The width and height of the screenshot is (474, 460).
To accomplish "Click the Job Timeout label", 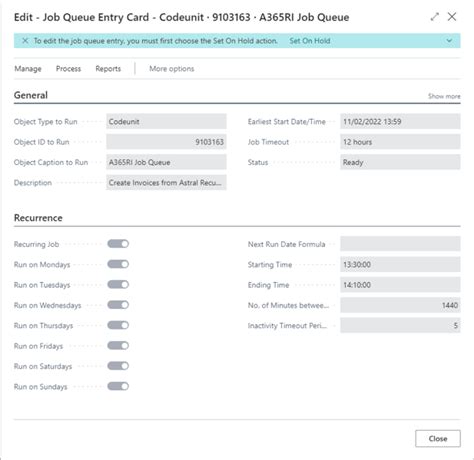I will (268, 142).
